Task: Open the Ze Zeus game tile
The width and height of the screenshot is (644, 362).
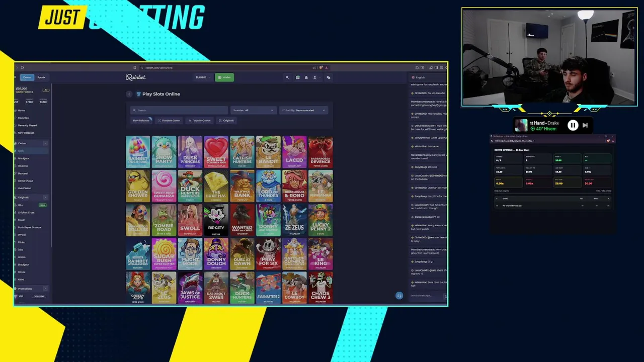Action: click(295, 220)
